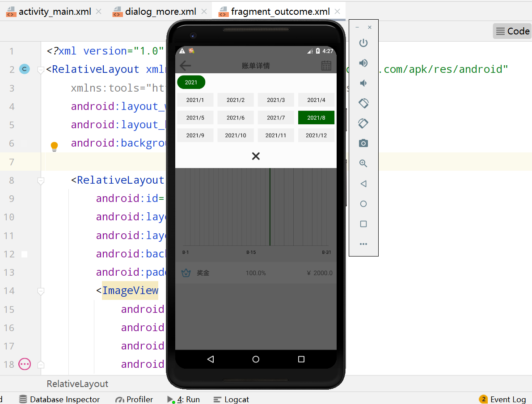Select the 2021 year chip
Viewport: 532px width, 404px height.
coord(191,82)
